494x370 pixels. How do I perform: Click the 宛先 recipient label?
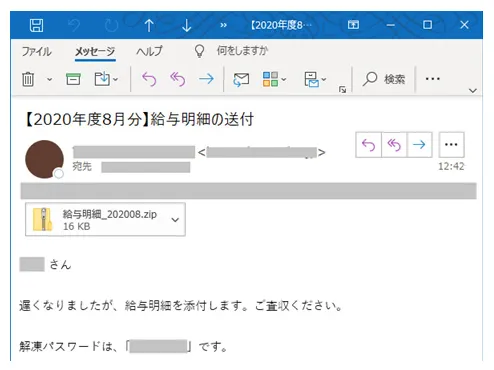(82, 166)
